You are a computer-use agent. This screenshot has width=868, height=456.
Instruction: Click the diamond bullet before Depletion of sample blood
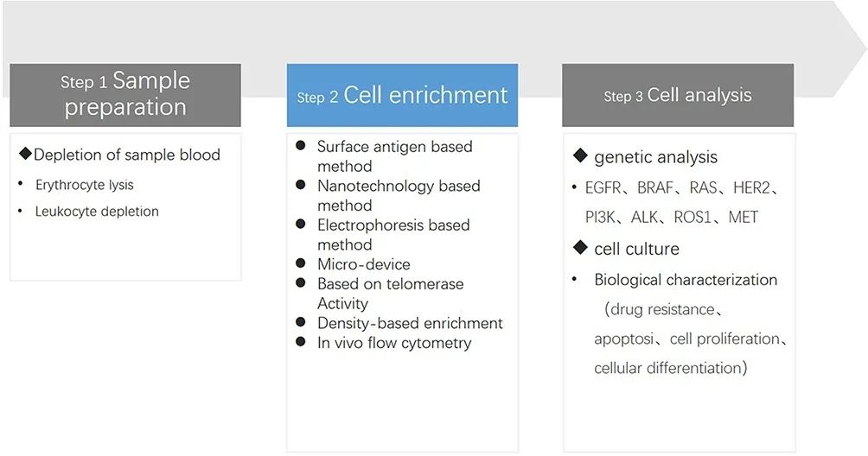pyautogui.click(x=25, y=154)
